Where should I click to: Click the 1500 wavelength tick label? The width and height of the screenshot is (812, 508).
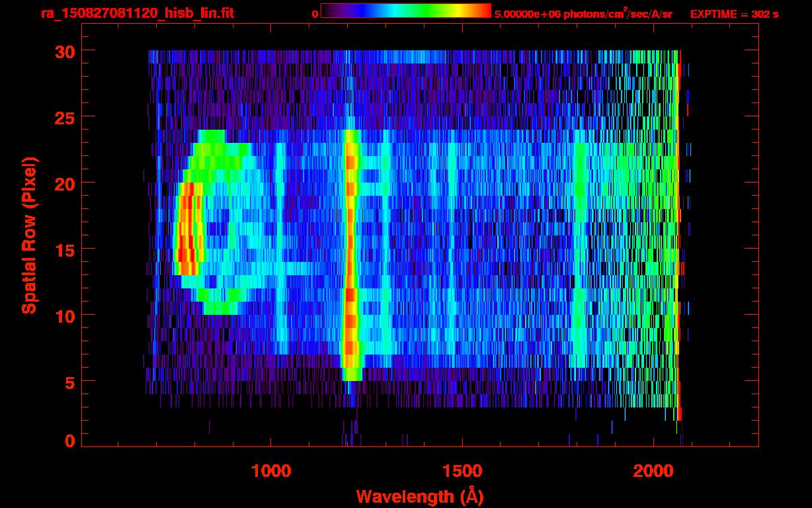pos(462,471)
